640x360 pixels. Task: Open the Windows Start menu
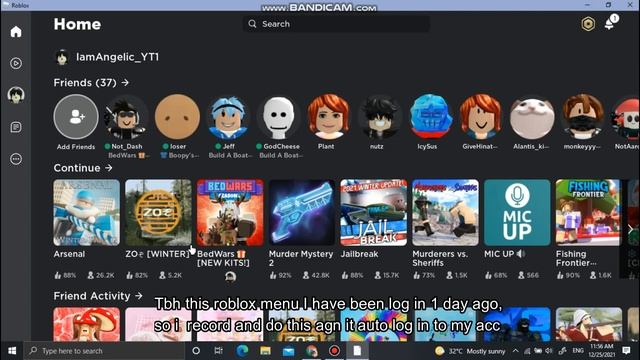pos(12,351)
